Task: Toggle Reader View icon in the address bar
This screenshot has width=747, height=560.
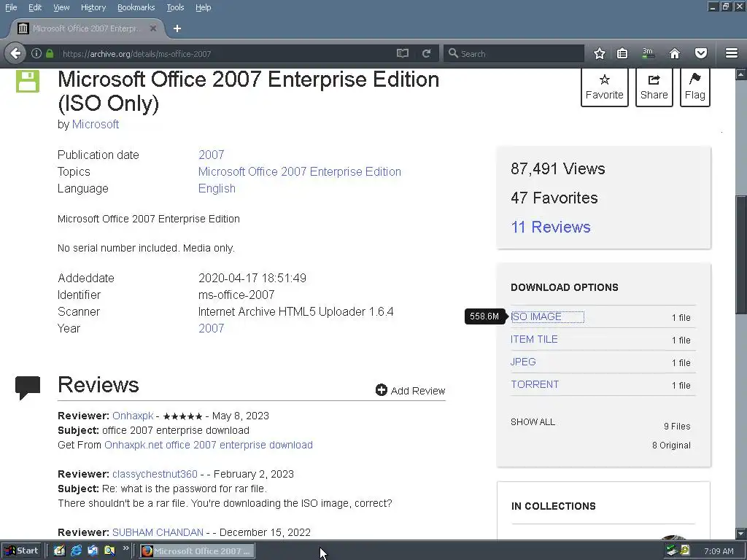Action: [403, 53]
